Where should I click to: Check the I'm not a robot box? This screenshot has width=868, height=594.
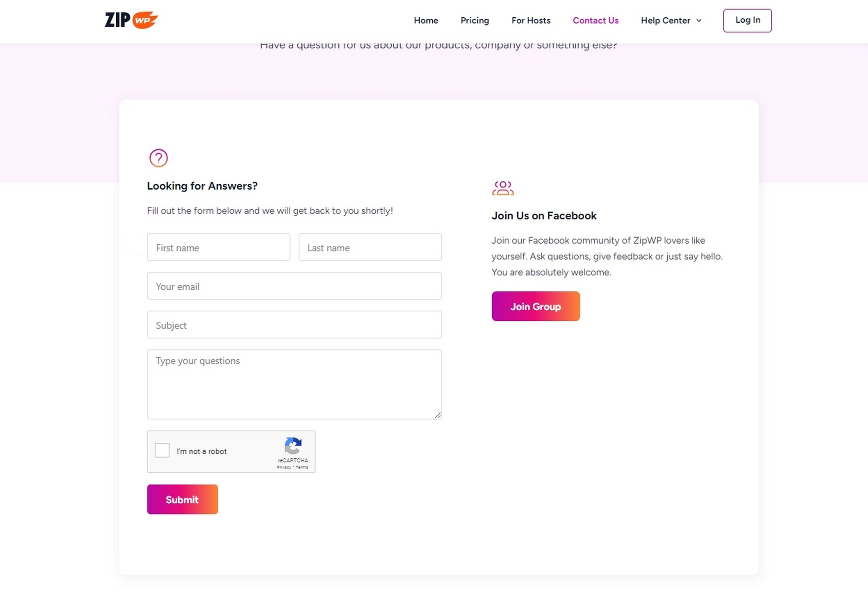162,450
